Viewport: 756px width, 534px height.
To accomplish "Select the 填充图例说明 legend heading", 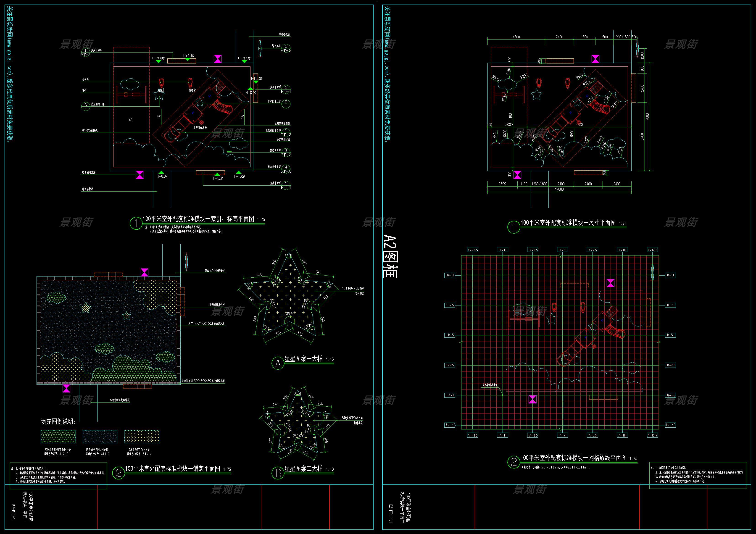I will 59,421.
